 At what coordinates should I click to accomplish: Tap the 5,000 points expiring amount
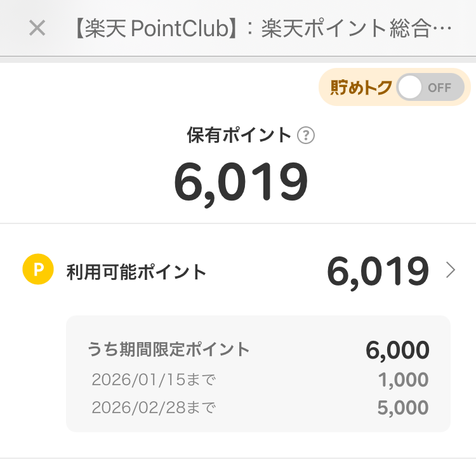(402, 407)
